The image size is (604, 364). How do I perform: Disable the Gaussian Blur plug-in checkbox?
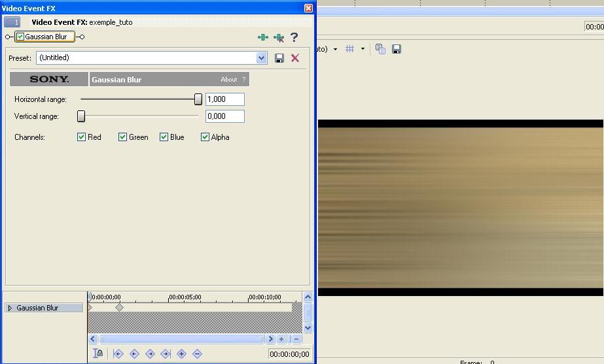[x=20, y=37]
